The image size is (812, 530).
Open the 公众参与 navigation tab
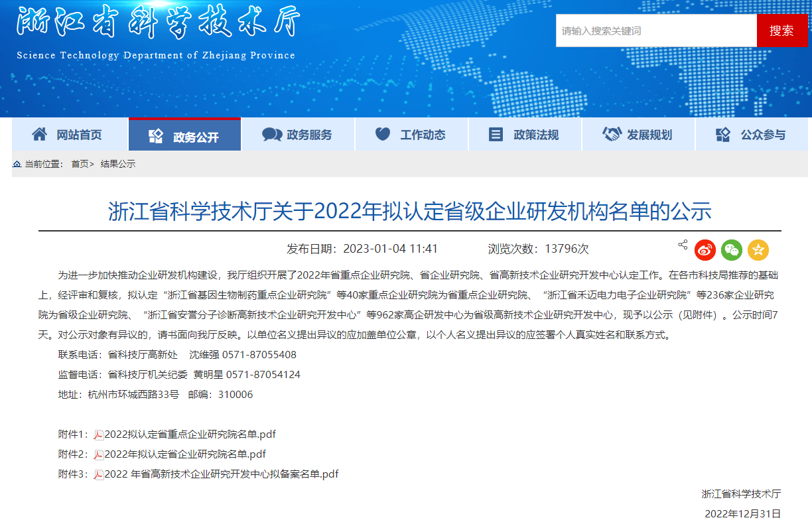pyautogui.click(x=752, y=135)
